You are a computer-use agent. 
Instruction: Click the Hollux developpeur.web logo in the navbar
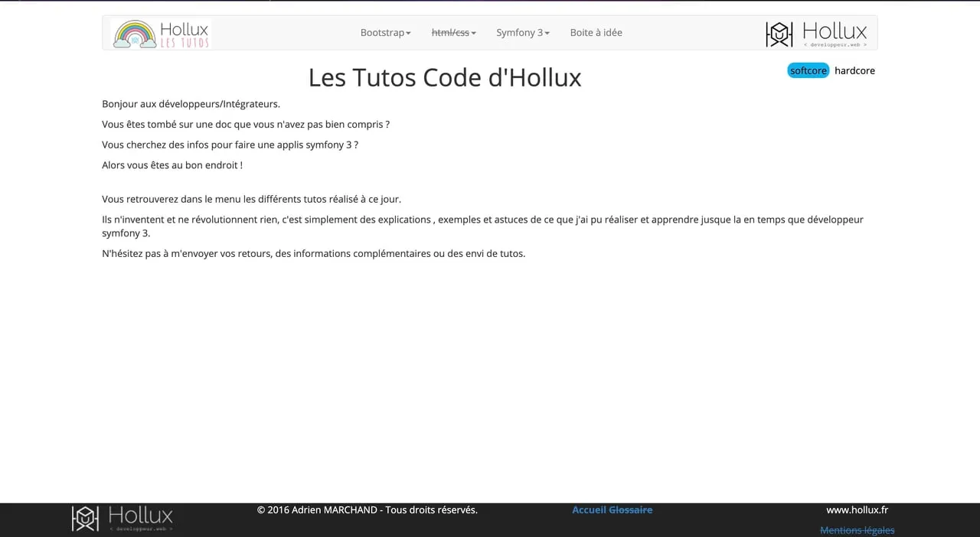coord(816,34)
